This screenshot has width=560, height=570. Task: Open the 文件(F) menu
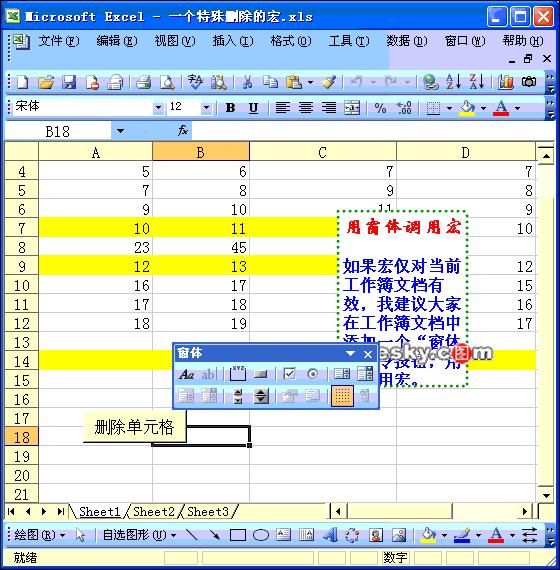tap(59, 41)
